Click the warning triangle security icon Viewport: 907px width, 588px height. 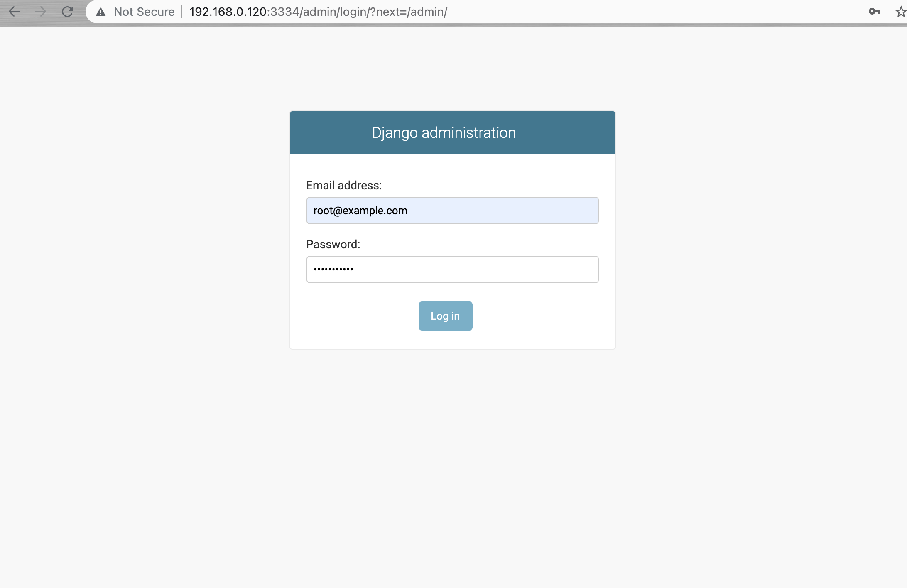[x=101, y=12]
